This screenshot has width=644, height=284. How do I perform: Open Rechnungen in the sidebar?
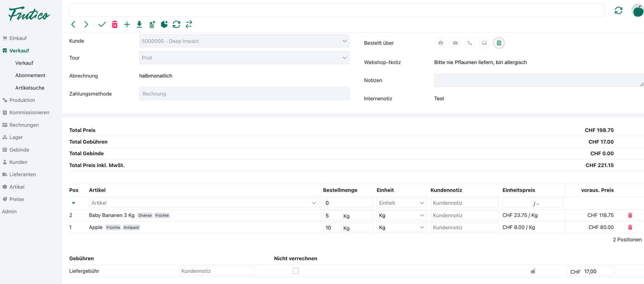(24, 125)
